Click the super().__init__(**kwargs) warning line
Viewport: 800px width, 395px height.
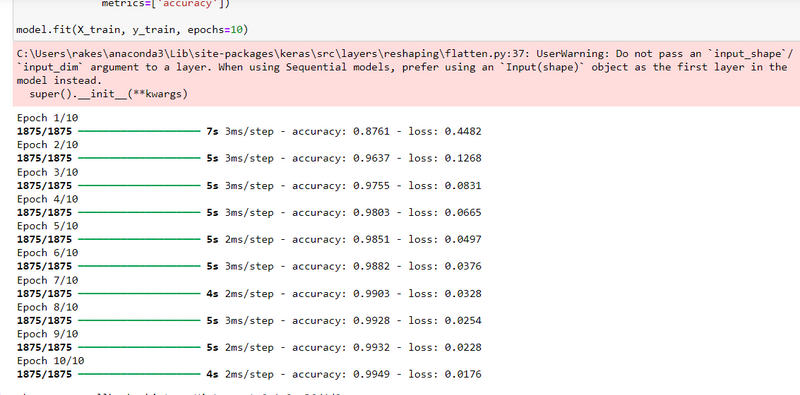pos(108,94)
